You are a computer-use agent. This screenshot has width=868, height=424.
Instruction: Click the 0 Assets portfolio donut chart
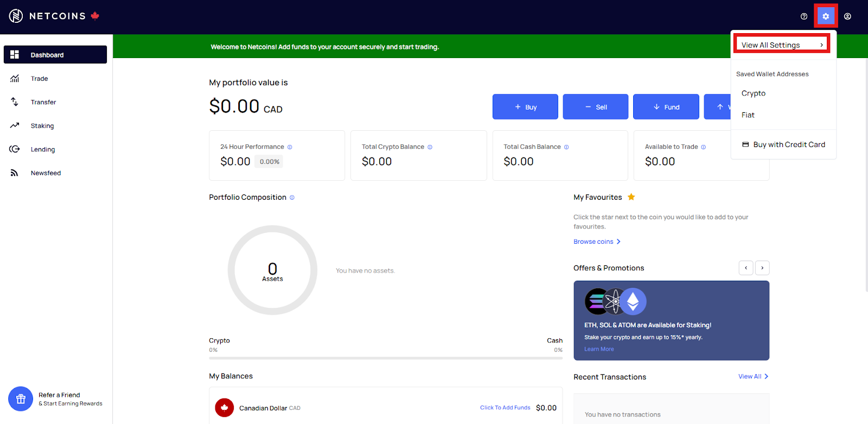tap(272, 270)
